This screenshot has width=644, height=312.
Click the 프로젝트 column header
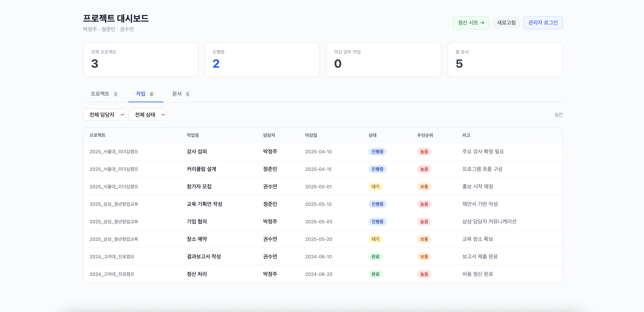coord(97,135)
